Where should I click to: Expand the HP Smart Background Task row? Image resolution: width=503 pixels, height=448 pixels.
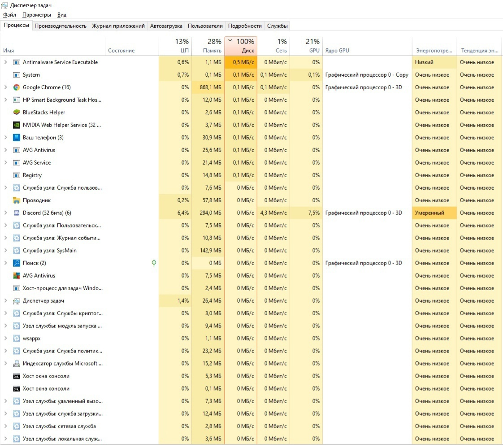click(5, 100)
